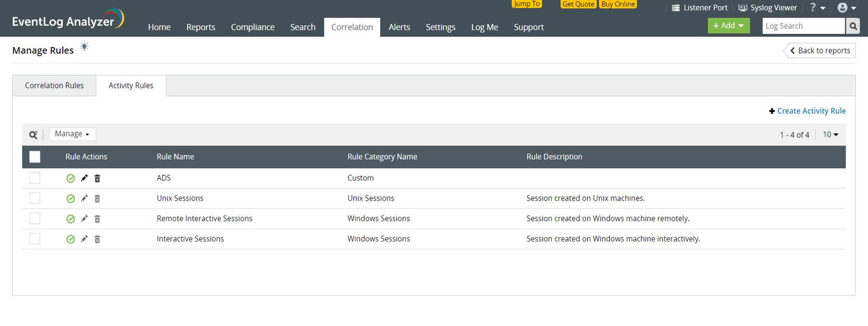This screenshot has width=868, height=326.
Task: Expand the green Add dropdown button
Action: coord(728,26)
